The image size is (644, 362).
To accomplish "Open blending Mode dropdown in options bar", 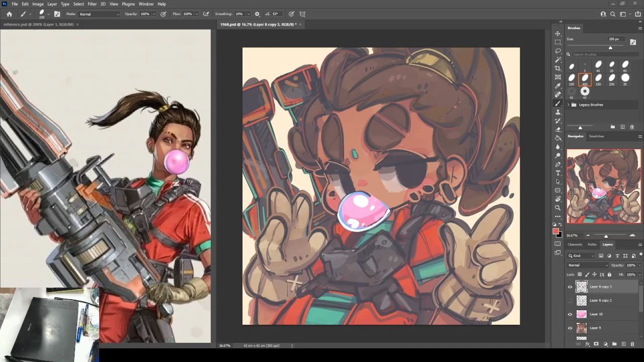I will click(x=100, y=14).
